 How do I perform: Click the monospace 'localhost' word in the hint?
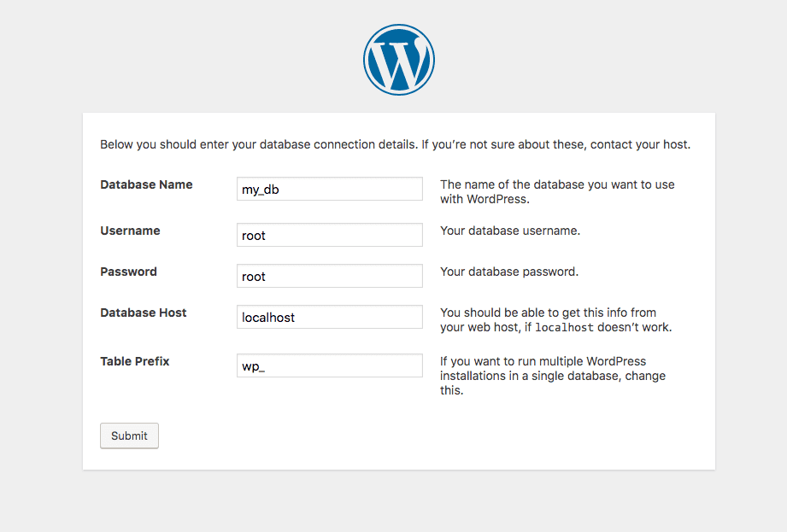pos(564,328)
